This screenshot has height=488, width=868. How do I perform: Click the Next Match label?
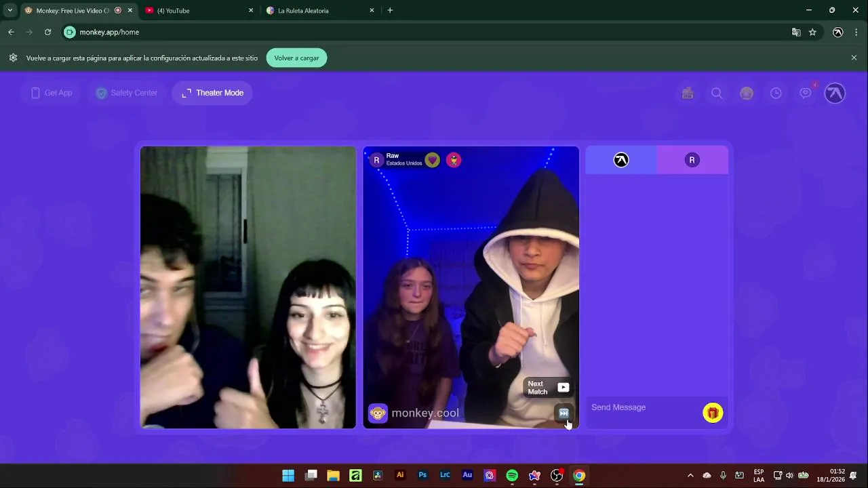(x=537, y=388)
